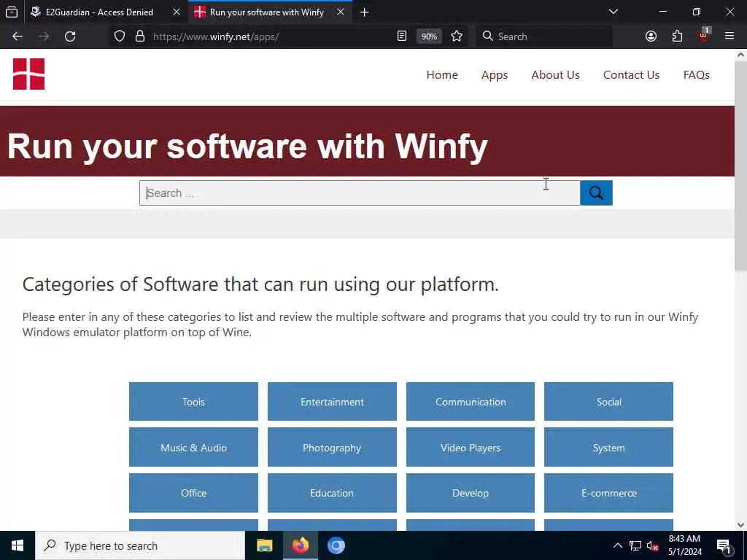
Task: Open Contact Us navigation link
Action: (x=631, y=75)
